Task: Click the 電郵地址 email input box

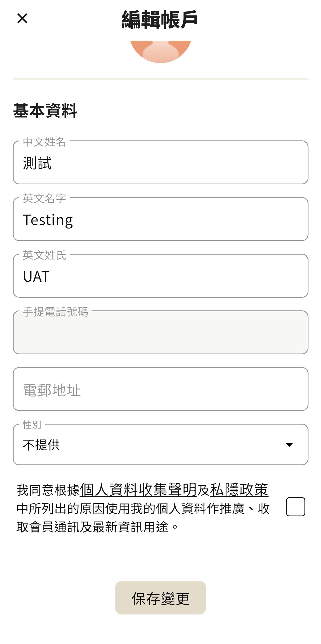Action: point(160,389)
